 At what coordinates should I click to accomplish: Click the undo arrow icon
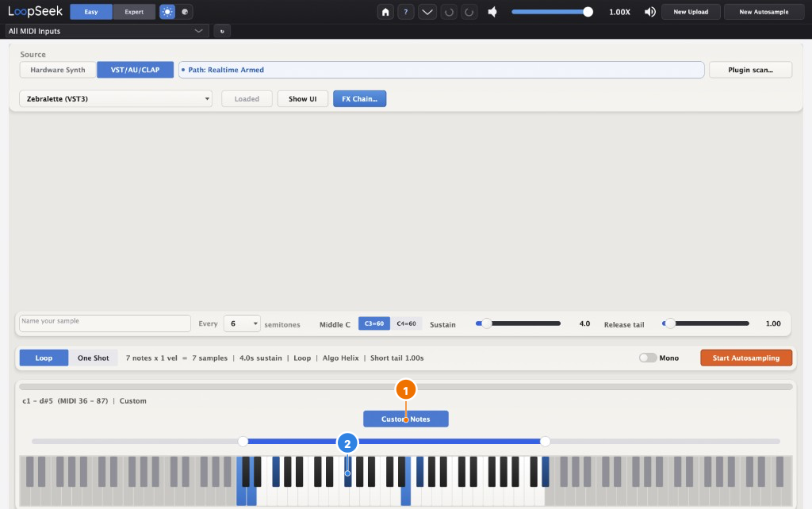449,12
